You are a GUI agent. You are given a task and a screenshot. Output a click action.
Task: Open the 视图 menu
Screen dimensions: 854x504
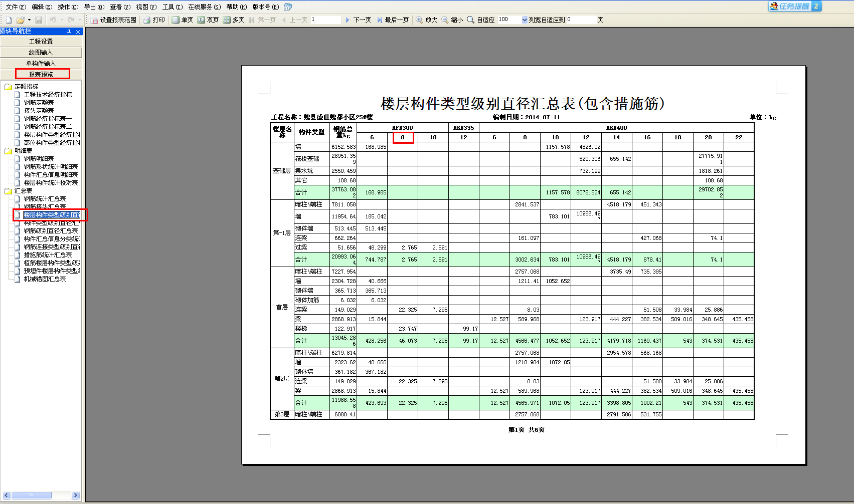click(146, 7)
